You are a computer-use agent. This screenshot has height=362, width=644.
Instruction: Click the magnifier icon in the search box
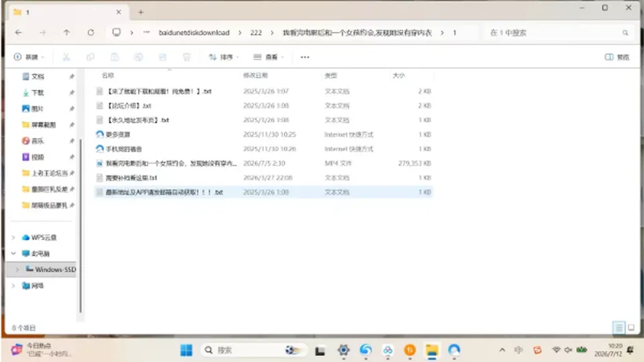625,33
